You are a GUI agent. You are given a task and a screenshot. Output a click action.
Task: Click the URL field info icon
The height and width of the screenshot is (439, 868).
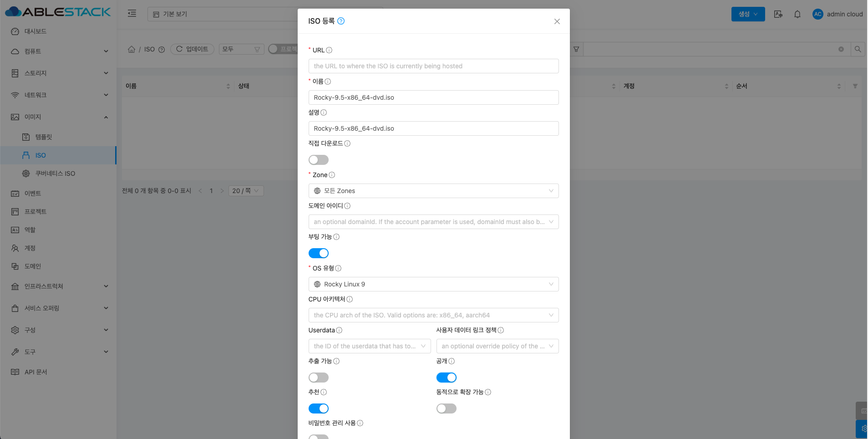[329, 50]
